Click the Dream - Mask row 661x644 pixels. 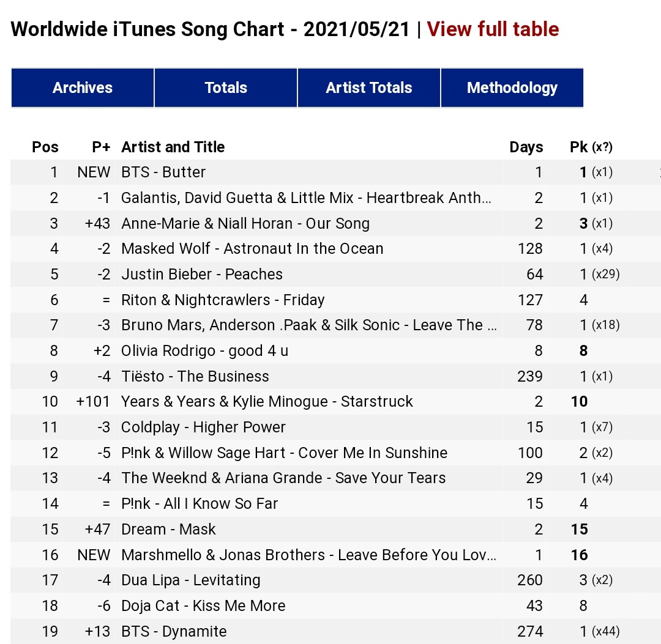168,530
